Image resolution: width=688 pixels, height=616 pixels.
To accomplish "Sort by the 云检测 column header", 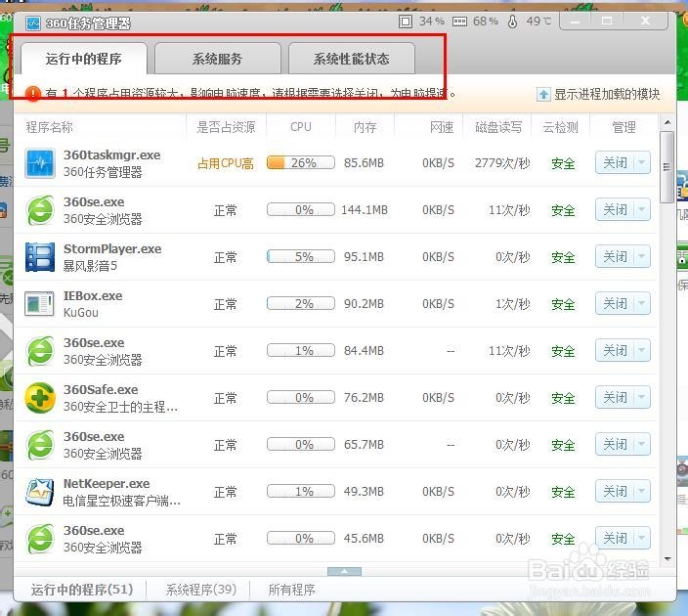I will click(560, 127).
